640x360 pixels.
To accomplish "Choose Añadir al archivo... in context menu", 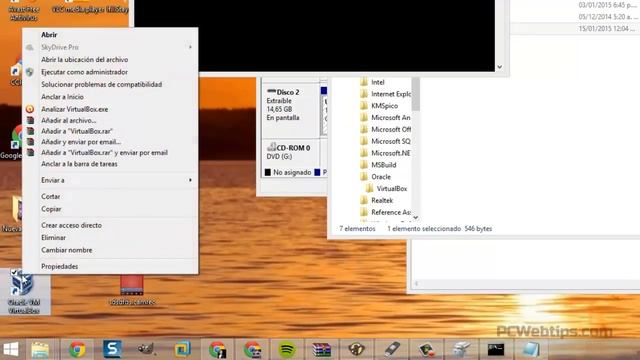I will pyautogui.click(x=110, y=120).
